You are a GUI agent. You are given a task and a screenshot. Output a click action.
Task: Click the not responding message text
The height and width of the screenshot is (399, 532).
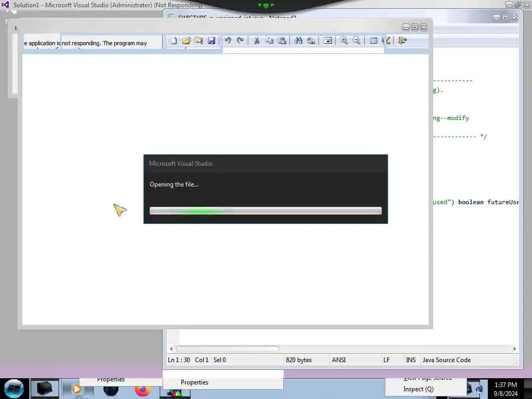tap(86, 43)
